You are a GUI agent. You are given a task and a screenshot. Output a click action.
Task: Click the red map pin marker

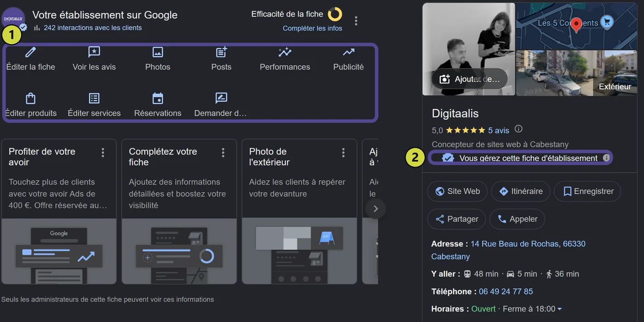[576, 25]
